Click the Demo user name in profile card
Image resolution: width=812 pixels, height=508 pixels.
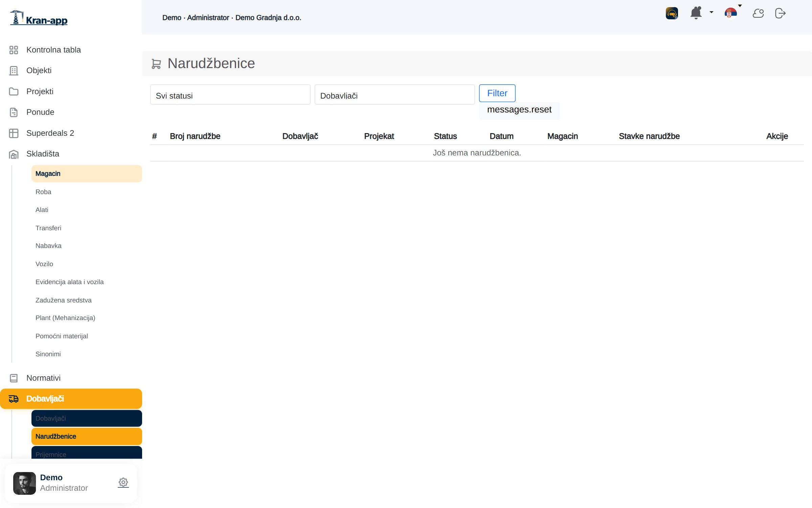pyautogui.click(x=51, y=478)
